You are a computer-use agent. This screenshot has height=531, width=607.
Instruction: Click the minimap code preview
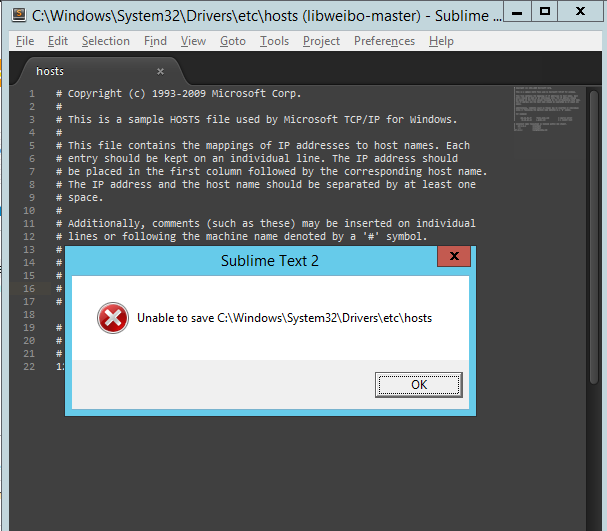(x=547, y=109)
